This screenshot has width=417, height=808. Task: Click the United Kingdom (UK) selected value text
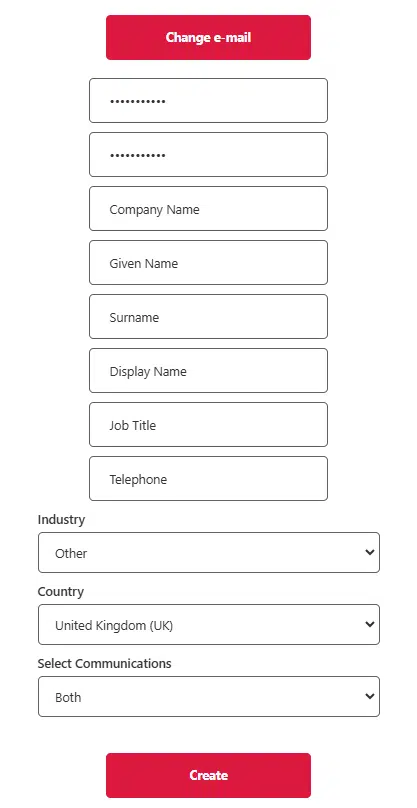[114, 626]
